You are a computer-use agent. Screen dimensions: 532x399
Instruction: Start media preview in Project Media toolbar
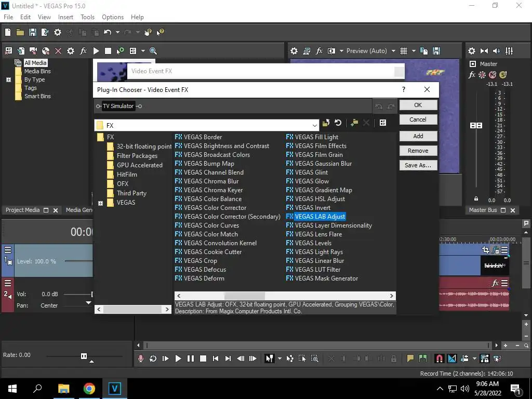tap(96, 51)
